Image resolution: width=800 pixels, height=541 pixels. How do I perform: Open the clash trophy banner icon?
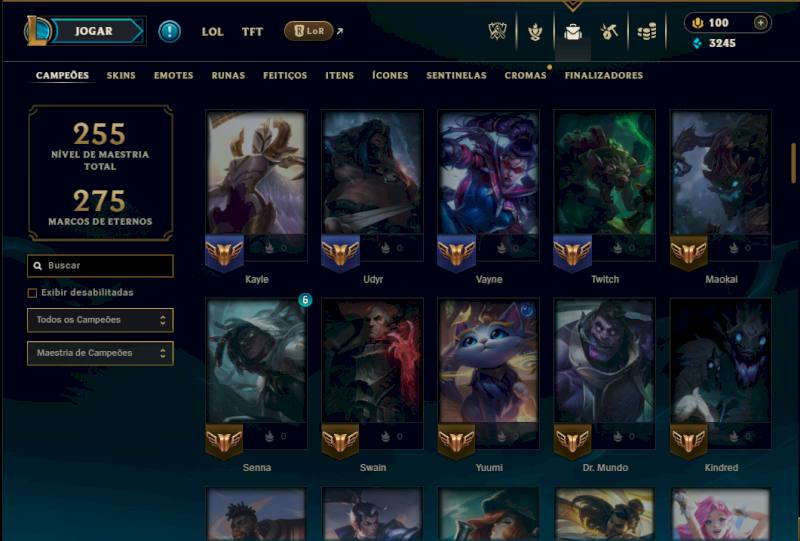coord(497,31)
